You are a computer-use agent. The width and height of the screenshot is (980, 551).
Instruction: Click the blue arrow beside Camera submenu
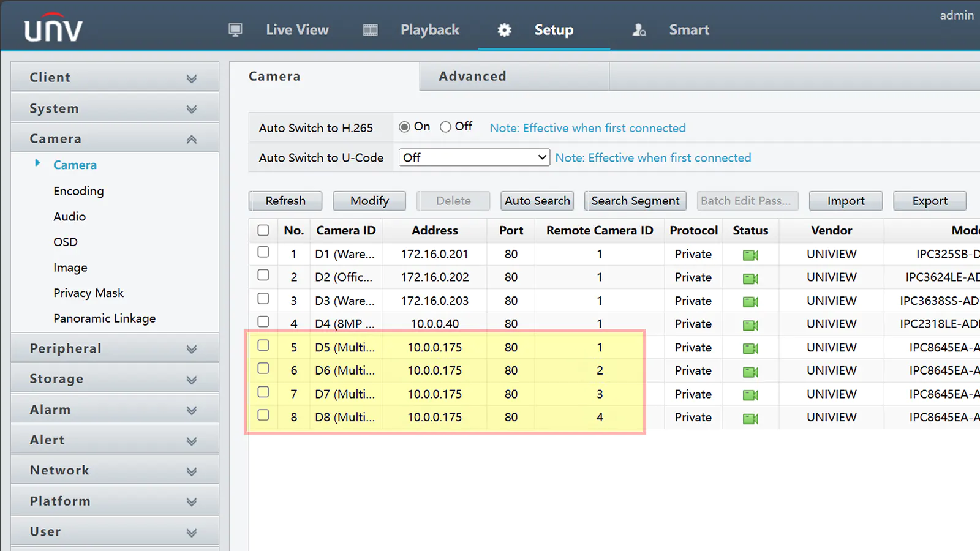[37, 163]
